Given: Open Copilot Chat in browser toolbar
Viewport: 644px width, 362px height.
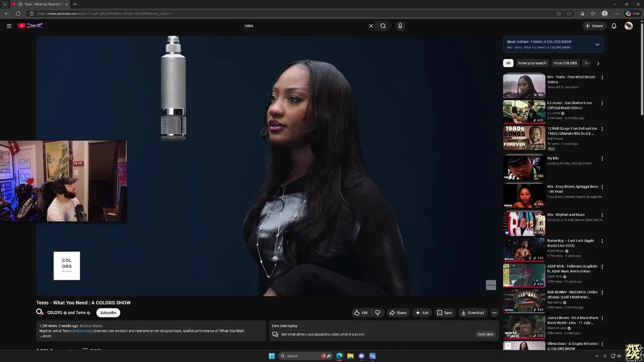Looking at the screenshot, I should (x=632, y=14).
